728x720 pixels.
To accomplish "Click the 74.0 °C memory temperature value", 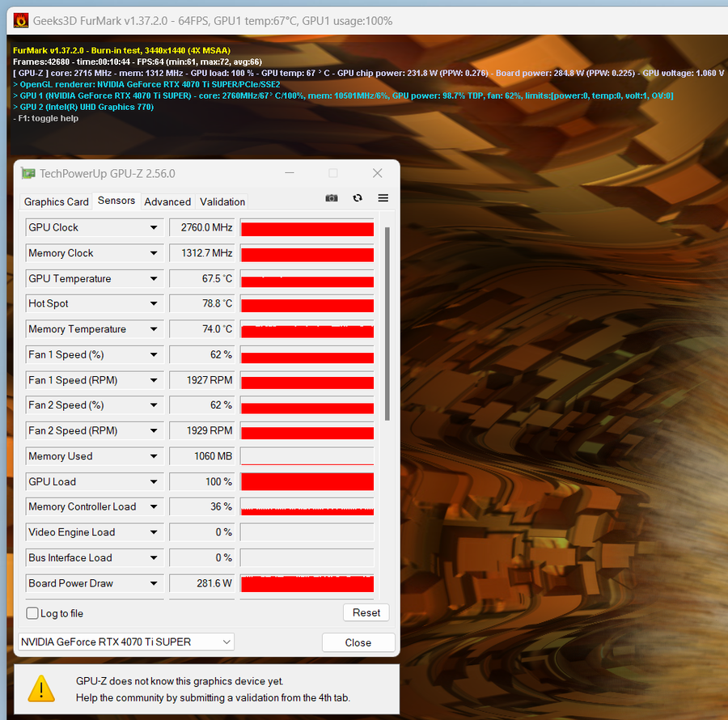I will coord(202,329).
